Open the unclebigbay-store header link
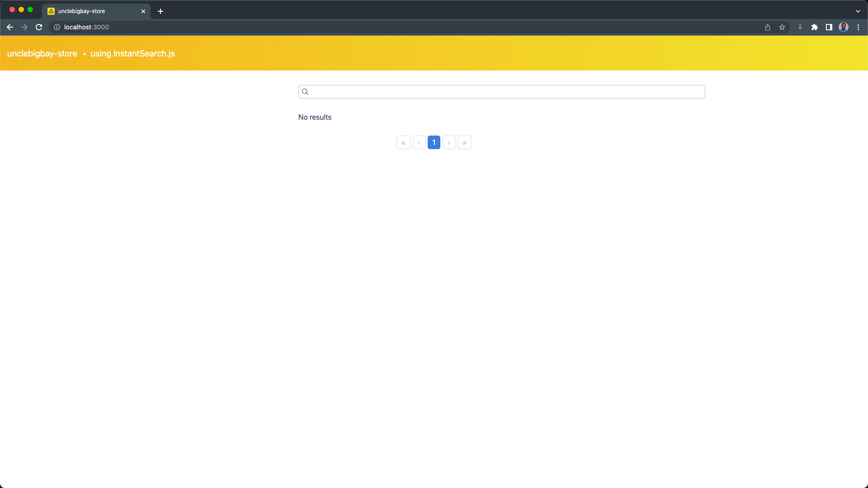 click(42, 53)
